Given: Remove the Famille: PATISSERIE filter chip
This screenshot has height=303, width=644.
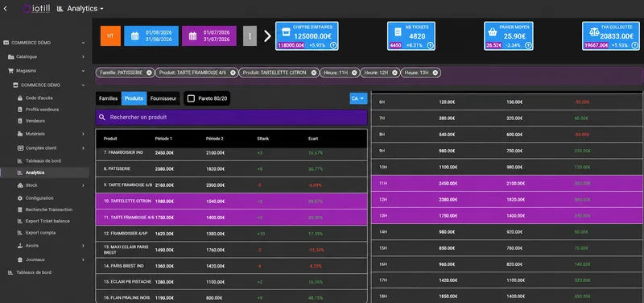Looking at the screenshot, I should point(149,73).
